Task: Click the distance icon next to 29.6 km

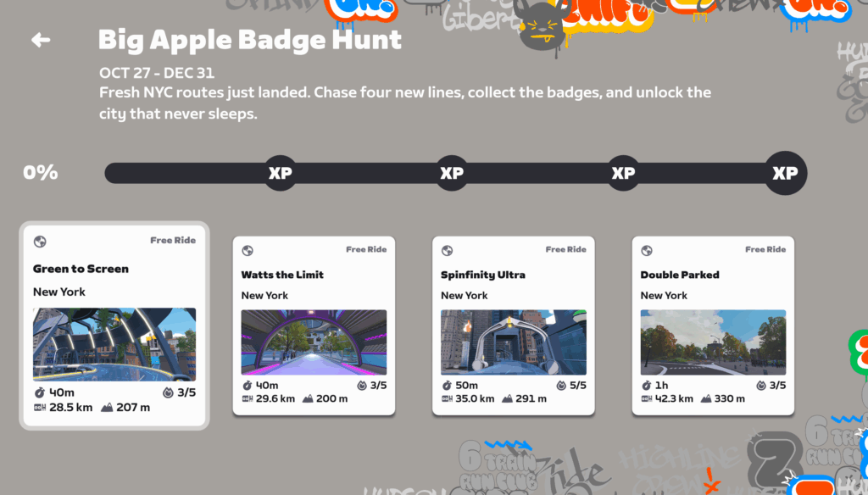Action: coord(247,398)
